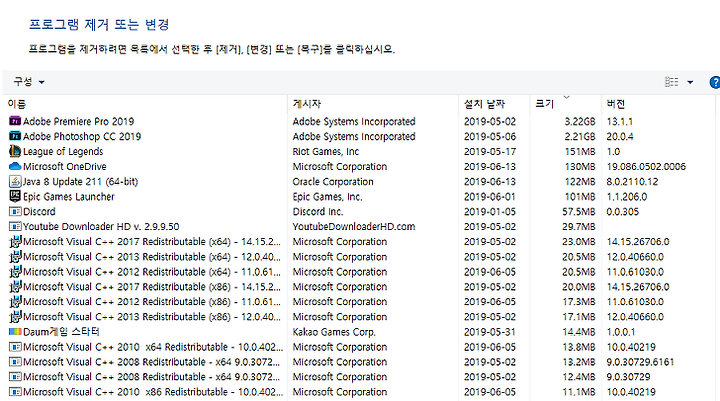The height and width of the screenshot is (401, 720).
Task: Select Youtube Downloader HD v. 2.9.9.50 entry
Action: pos(101,226)
